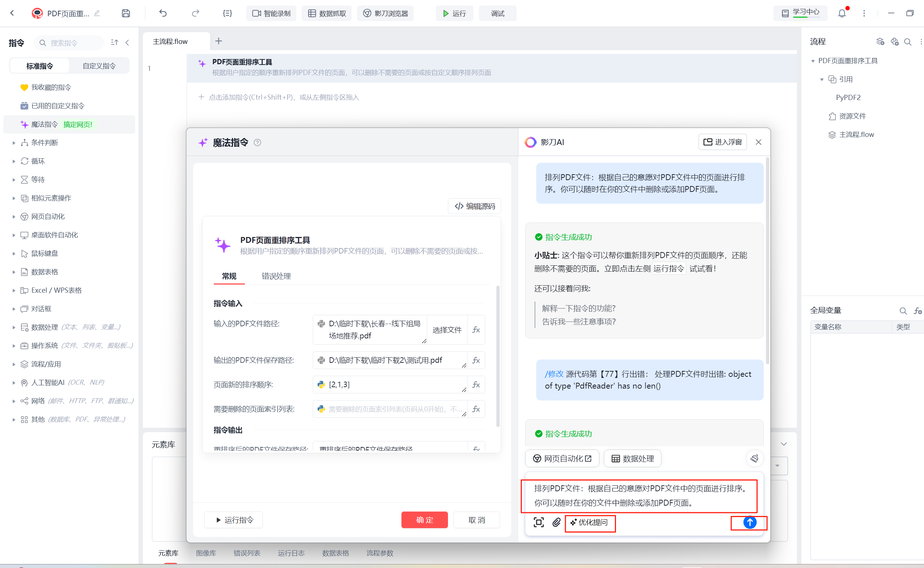
Task: Open the notification bell
Action: coord(842,14)
